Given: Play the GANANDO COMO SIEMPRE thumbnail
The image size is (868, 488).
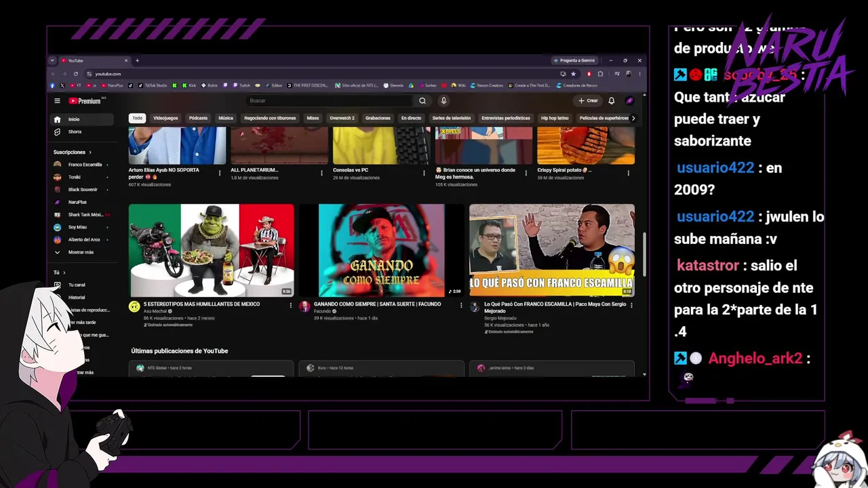Looking at the screenshot, I should 382,250.
